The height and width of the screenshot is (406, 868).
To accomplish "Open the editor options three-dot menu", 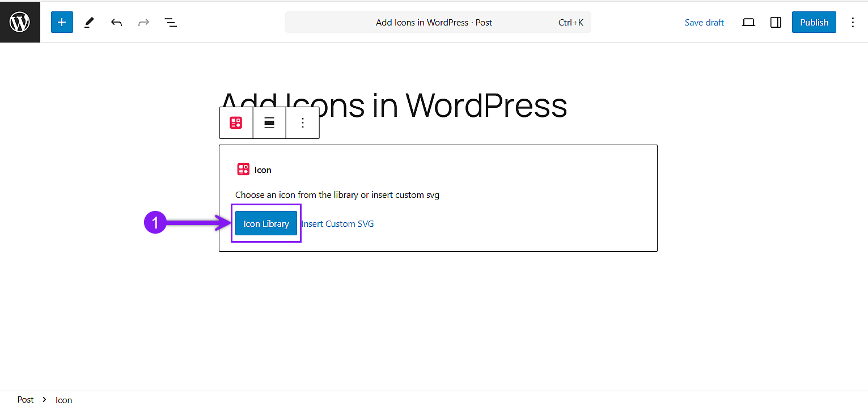I will (853, 22).
